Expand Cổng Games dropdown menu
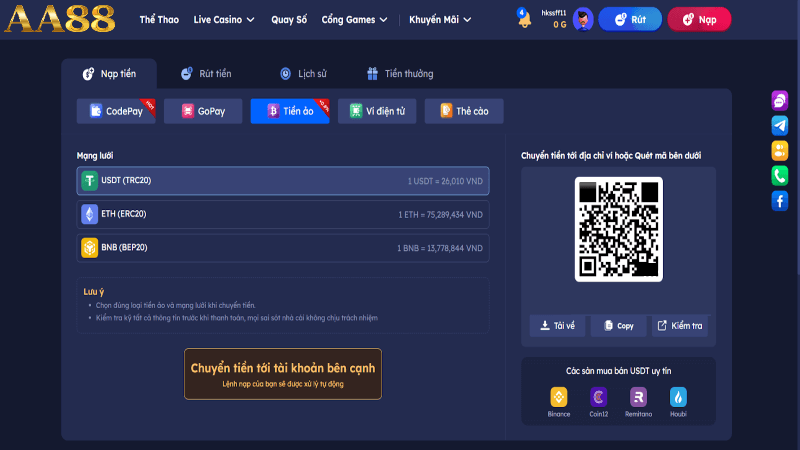Image resolution: width=800 pixels, height=450 pixels. point(354,19)
